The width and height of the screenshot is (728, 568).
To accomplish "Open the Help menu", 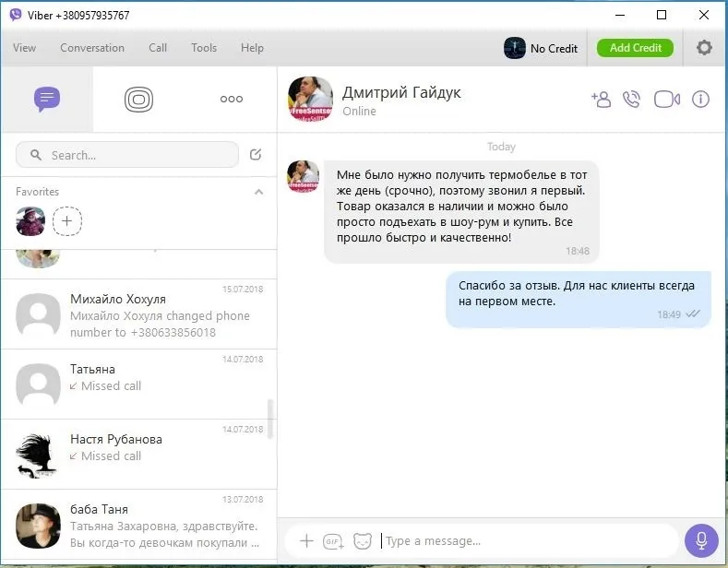I will click(x=252, y=48).
